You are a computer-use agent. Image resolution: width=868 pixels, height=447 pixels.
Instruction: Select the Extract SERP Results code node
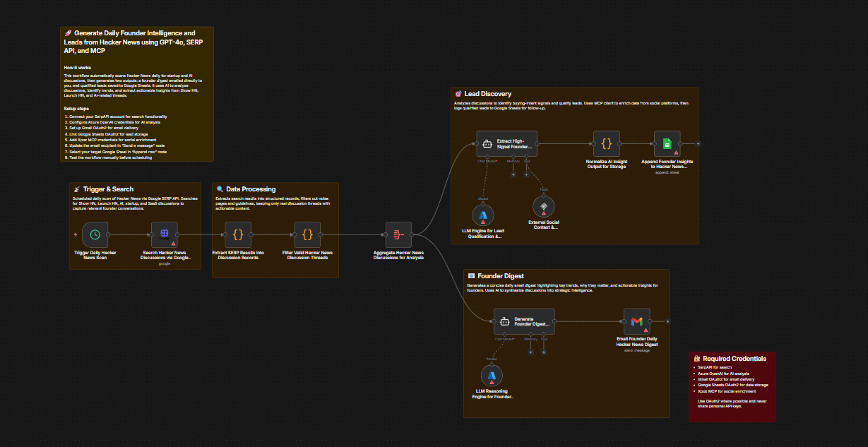pyautogui.click(x=238, y=234)
